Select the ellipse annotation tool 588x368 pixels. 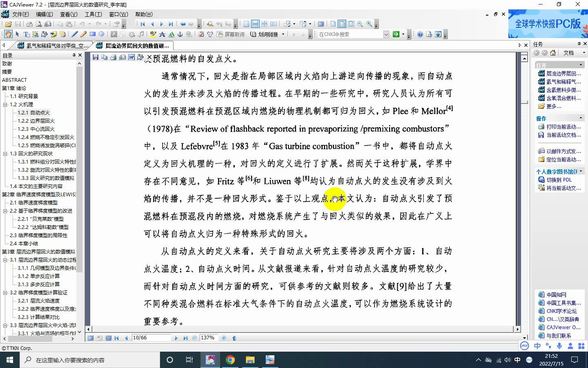point(101,34)
